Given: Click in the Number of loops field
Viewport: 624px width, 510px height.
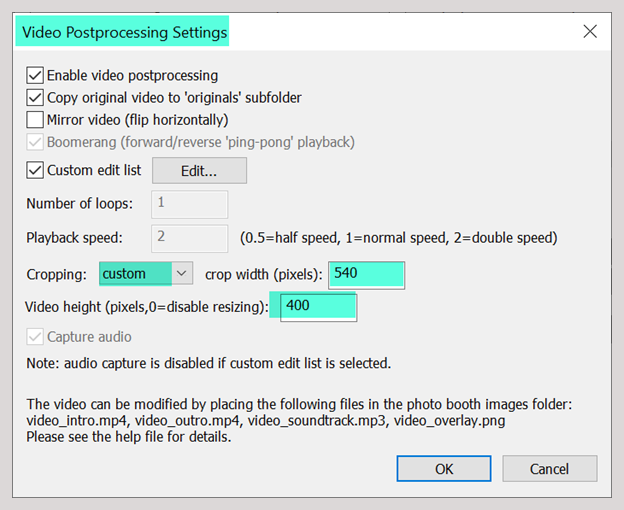Looking at the screenshot, I should 189,204.
